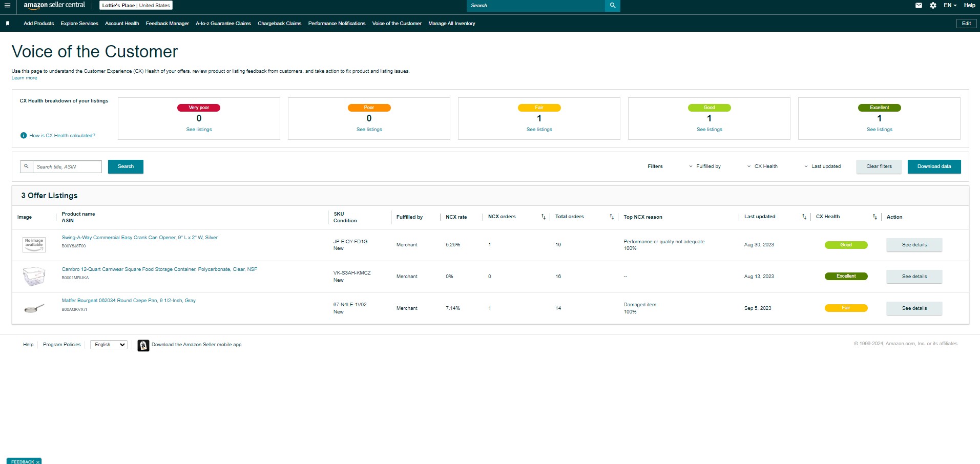See details for Matfer Bourgeat crepe pan
The image size is (980, 464).
pyautogui.click(x=914, y=308)
